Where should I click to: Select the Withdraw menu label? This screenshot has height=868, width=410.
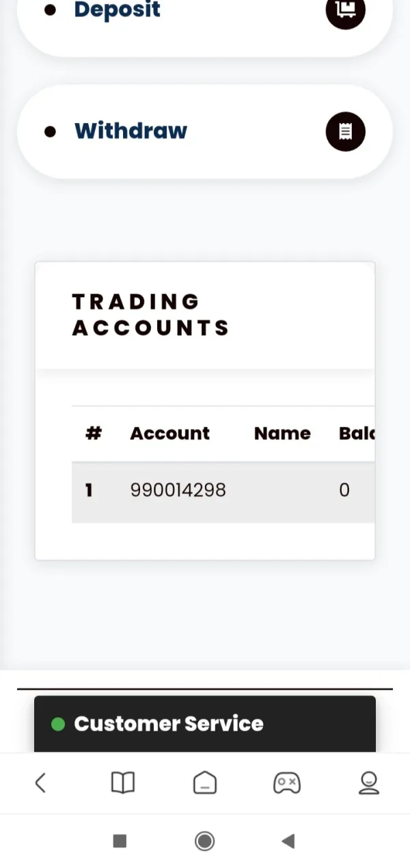(131, 131)
